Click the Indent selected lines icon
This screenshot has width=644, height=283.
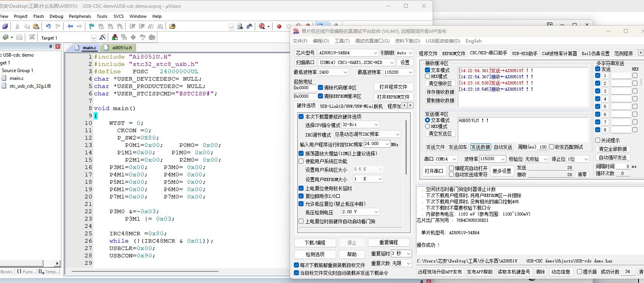[x=132, y=26]
